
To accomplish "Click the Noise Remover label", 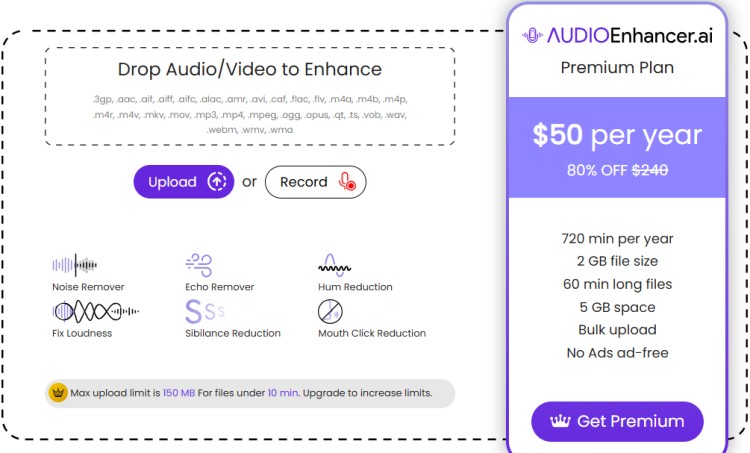I will point(88,287).
